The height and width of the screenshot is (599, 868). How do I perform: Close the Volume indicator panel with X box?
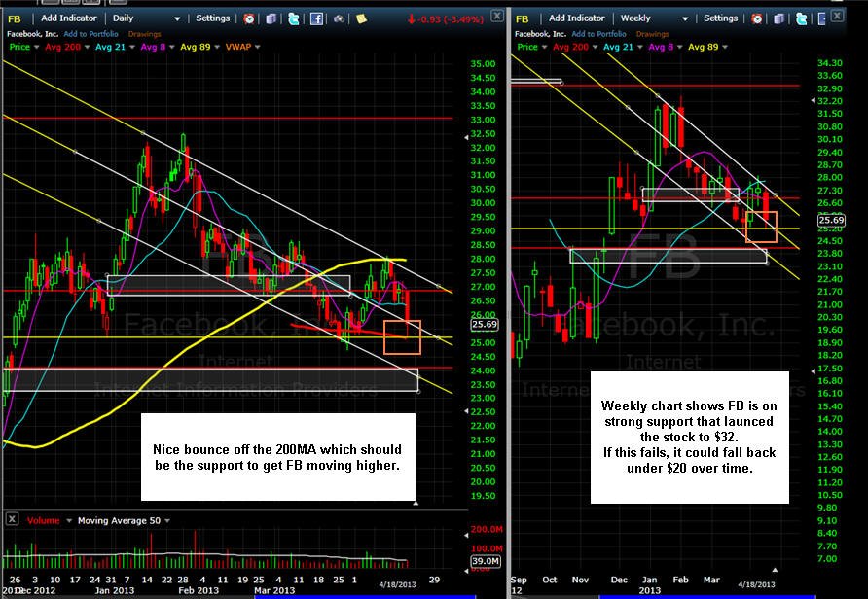pos(12,519)
